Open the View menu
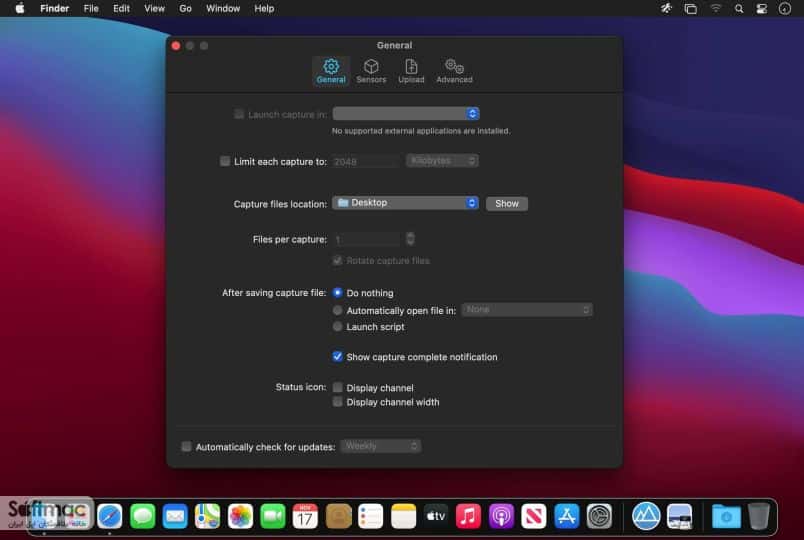This screenshot has height=540, width=804. tap(154, 8)
